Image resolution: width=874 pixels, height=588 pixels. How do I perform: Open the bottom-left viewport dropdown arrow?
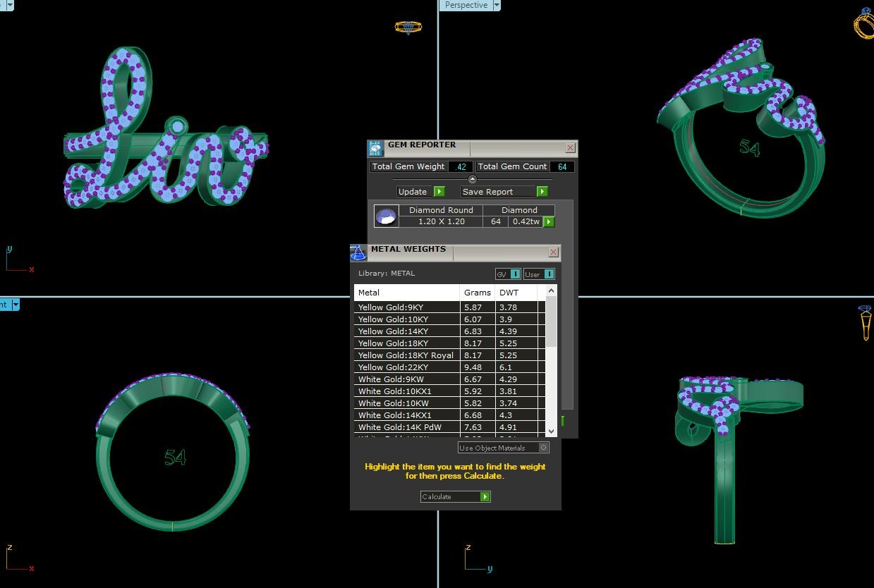click(x=15, y=305)
